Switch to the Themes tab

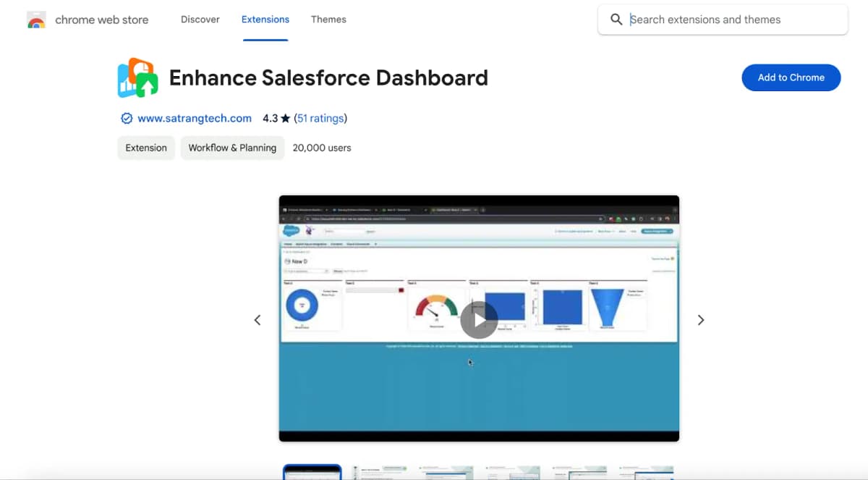(328, 20)
